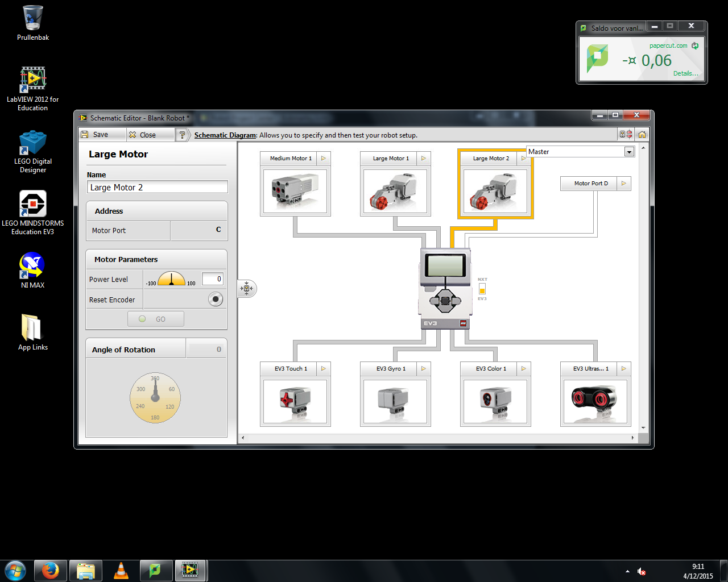Select the Large Motor 2 image
Image resolution: width=728 pixels, height=582 pixels.
click(x=495, y=191)
